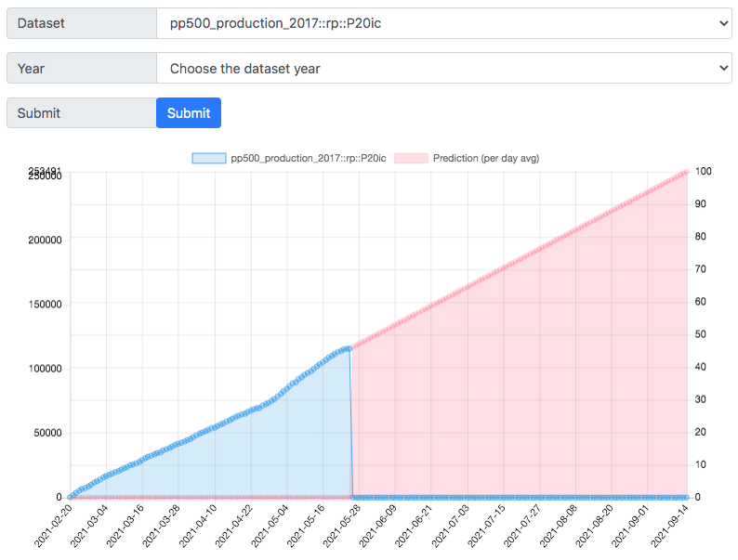
Task: Open the Year dropdown
Action: click(x=444, y=68)
